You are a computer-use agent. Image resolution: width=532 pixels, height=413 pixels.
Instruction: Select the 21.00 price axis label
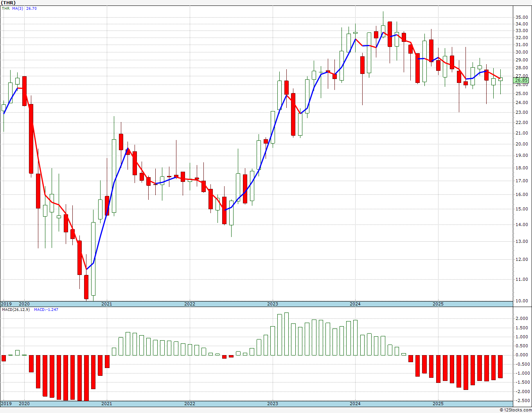click(x=521, y=133)
